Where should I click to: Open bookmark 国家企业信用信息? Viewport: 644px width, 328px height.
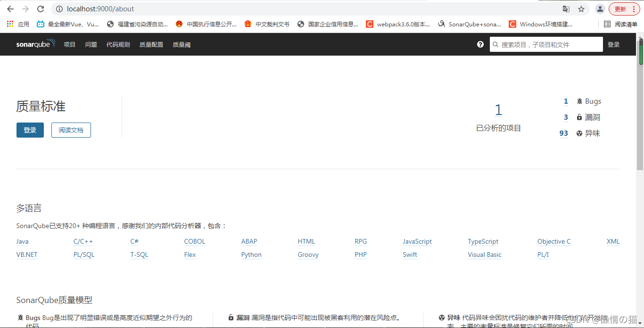tap(328, 24)
